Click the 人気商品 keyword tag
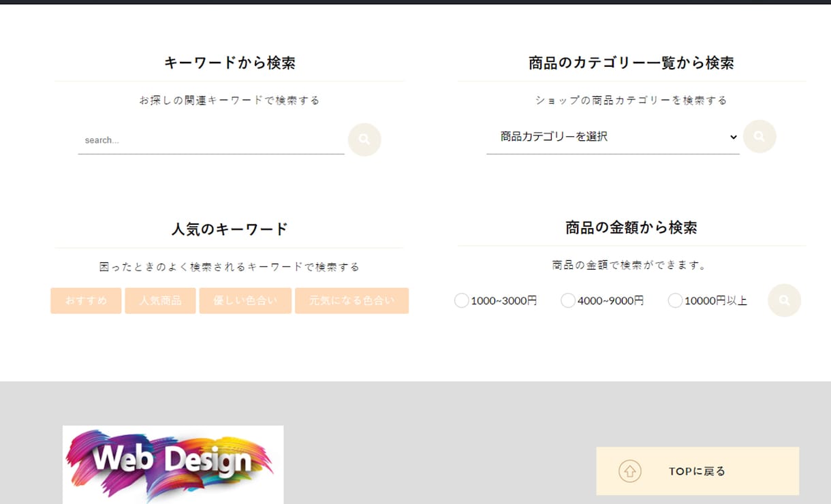Image resolution: width=831 pixels, height=504 pixels. [160, 300]
